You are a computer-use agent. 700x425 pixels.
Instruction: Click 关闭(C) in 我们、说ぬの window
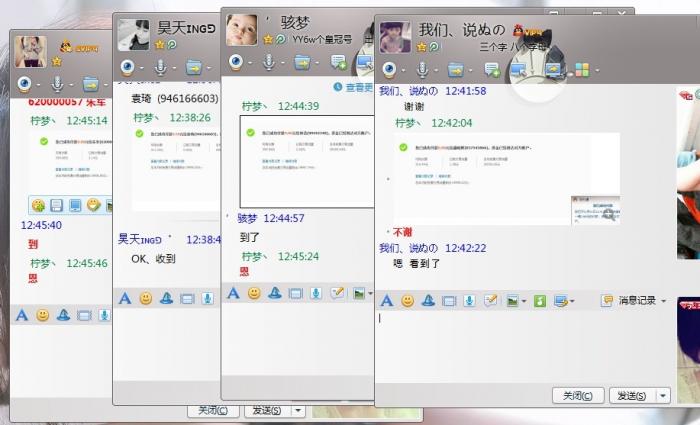click(578, 396)
